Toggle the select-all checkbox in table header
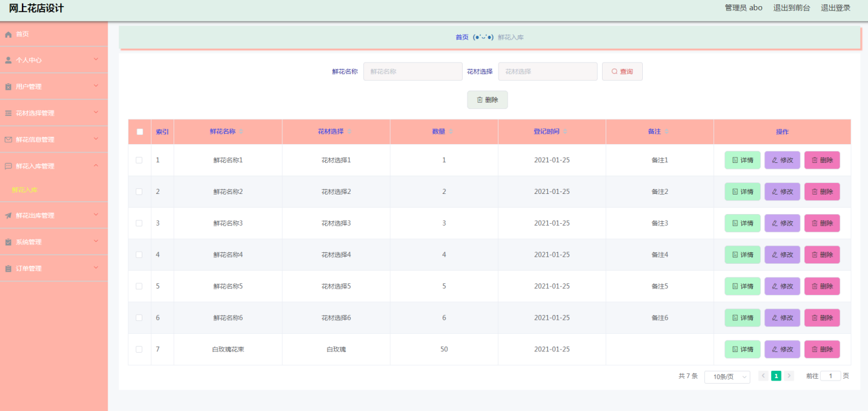Screen dimensions: 868x411 (x=139, y=131)
